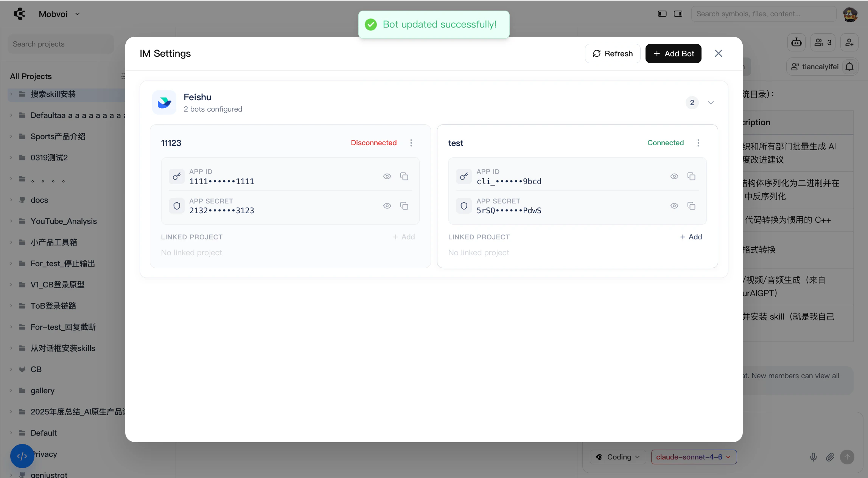
Task: Copy the test bot App Secret
Action: (691, 206)
